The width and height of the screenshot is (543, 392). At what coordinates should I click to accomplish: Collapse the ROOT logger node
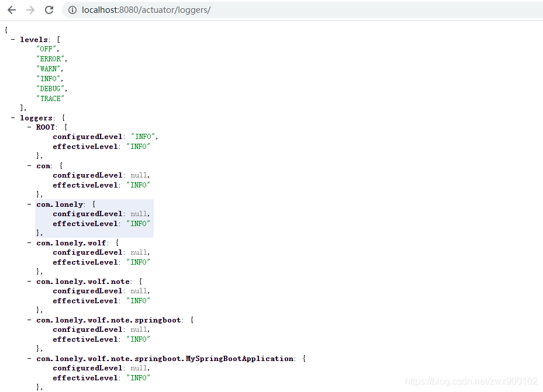pyautogui.click(x=29, y=127)
